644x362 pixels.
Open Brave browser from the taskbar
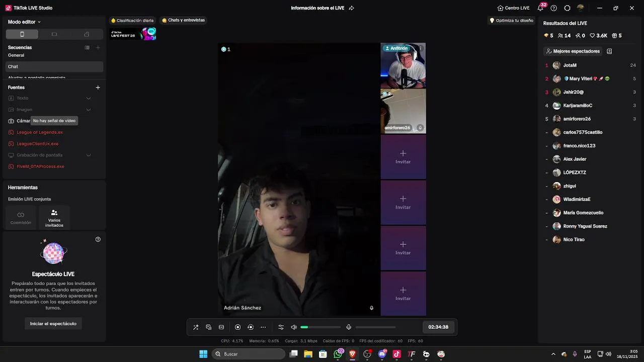click(x=353, y=354)
